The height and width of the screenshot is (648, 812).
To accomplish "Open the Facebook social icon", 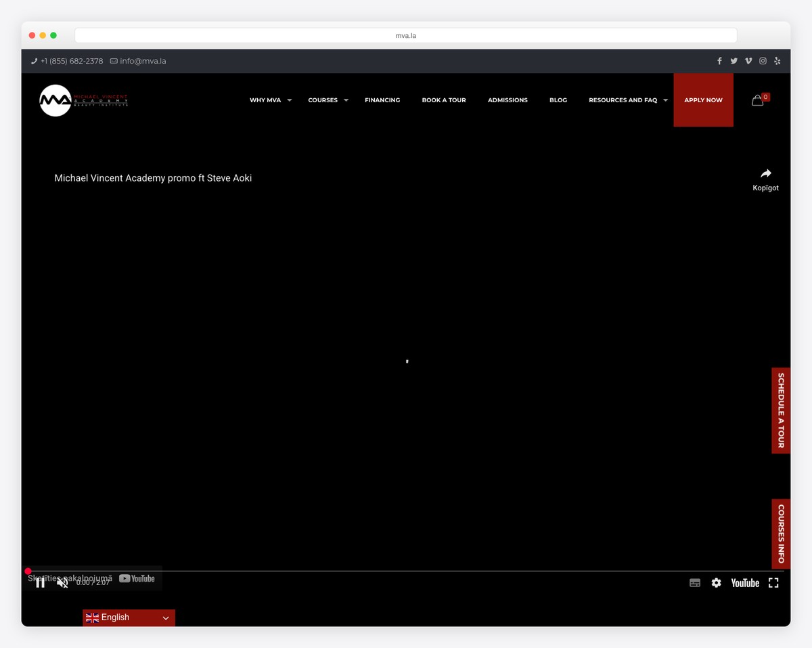I will [719, 61].
